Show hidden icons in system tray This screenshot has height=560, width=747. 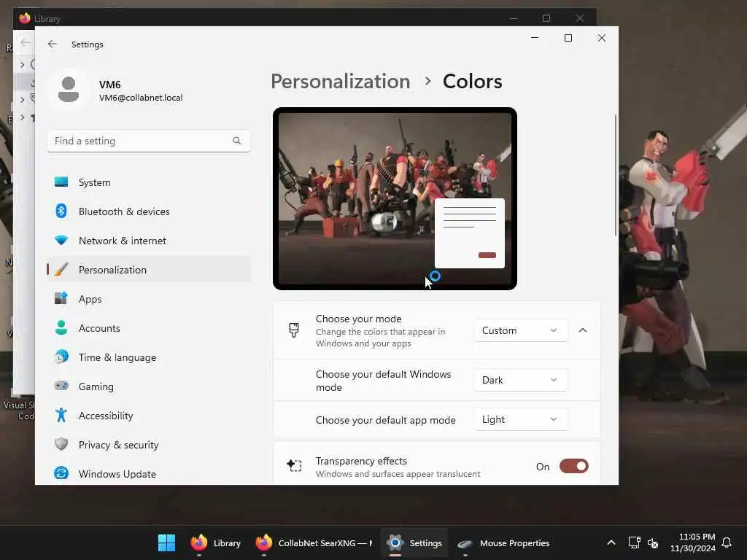[611, 542]
